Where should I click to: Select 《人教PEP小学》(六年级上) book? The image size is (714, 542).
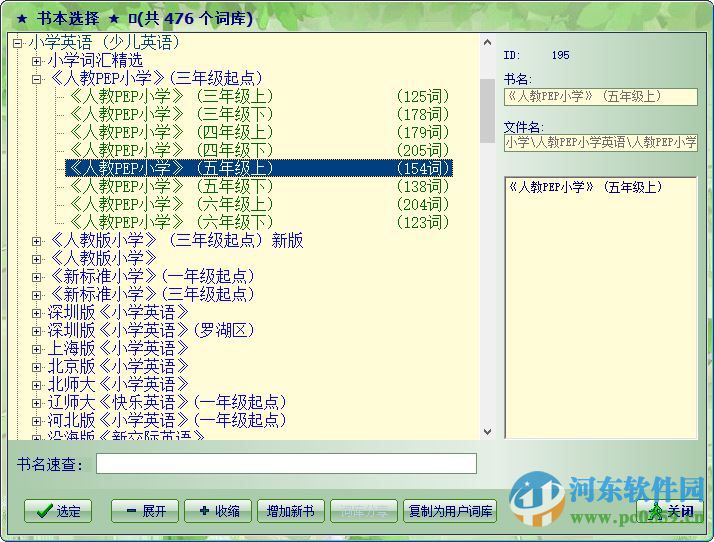[x=259, y=204]
